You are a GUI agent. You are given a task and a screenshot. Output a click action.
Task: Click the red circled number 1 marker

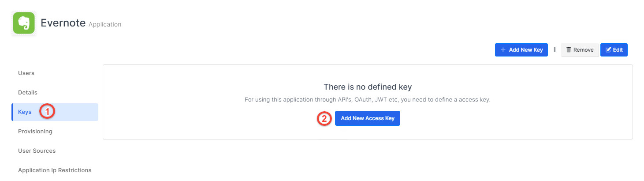click(x=47, y=112)
